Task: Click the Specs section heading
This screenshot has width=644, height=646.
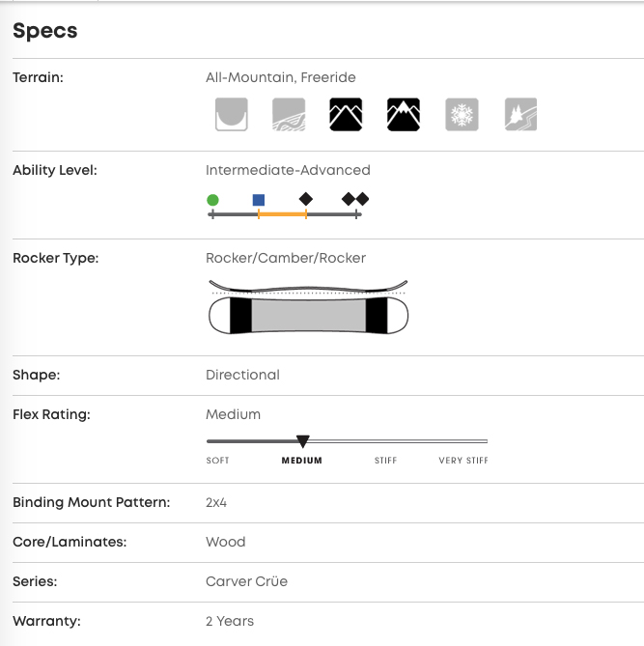Action: coord(45,31)
